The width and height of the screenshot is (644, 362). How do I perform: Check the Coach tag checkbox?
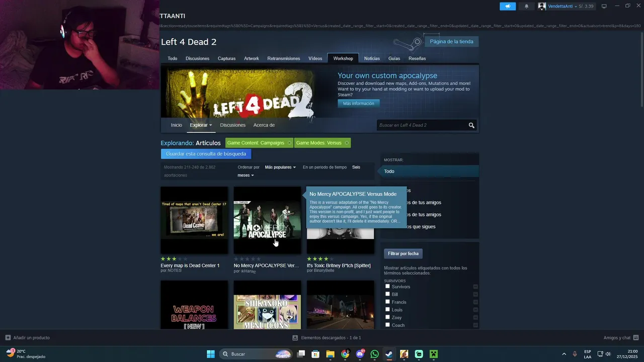[x=387, y=325]
